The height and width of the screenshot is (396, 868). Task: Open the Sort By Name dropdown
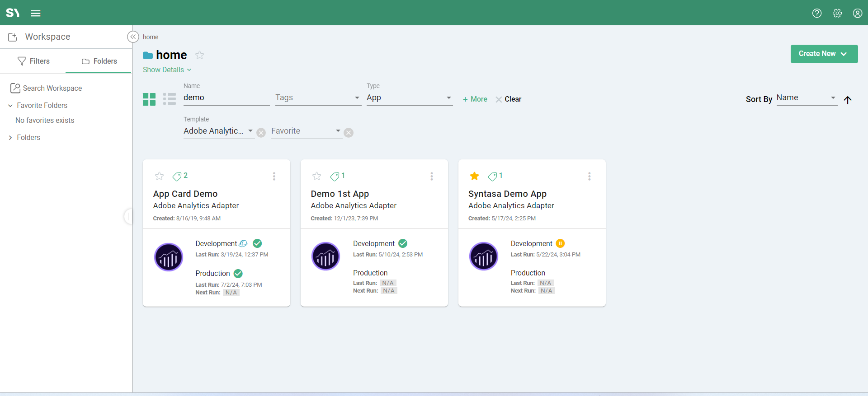[x=806, y=98]
